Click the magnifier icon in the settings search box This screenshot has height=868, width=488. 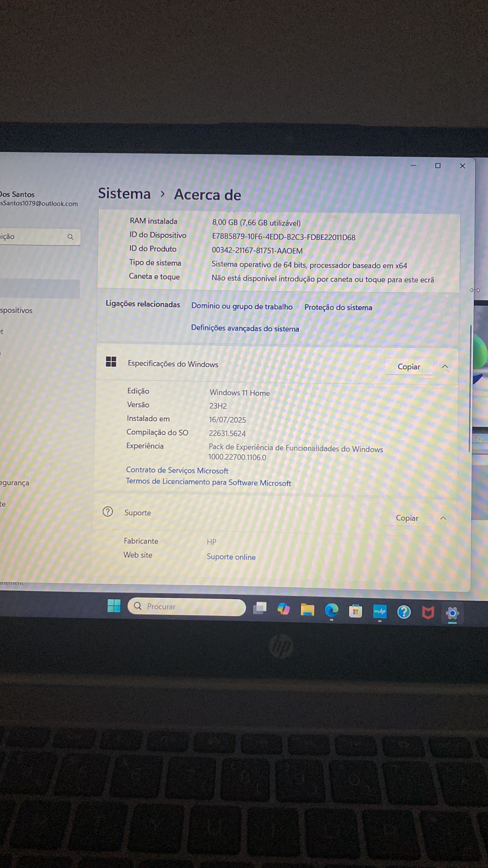click(70, 237)
